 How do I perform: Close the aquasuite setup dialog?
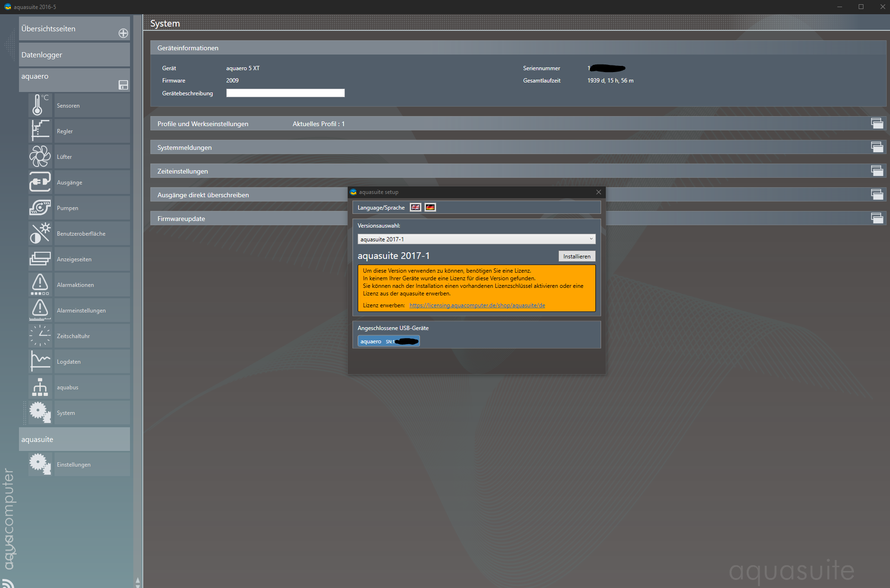[x=599, y=192]
